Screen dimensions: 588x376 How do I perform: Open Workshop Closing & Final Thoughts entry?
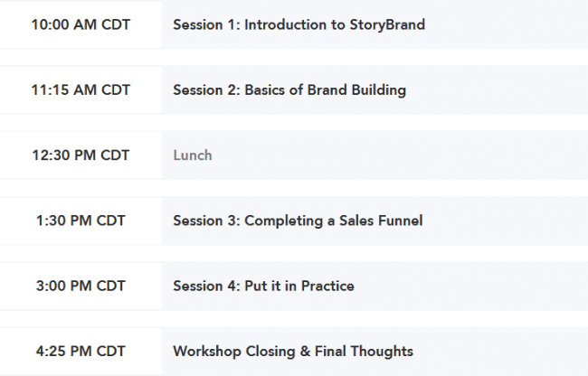tap(293, 351)
